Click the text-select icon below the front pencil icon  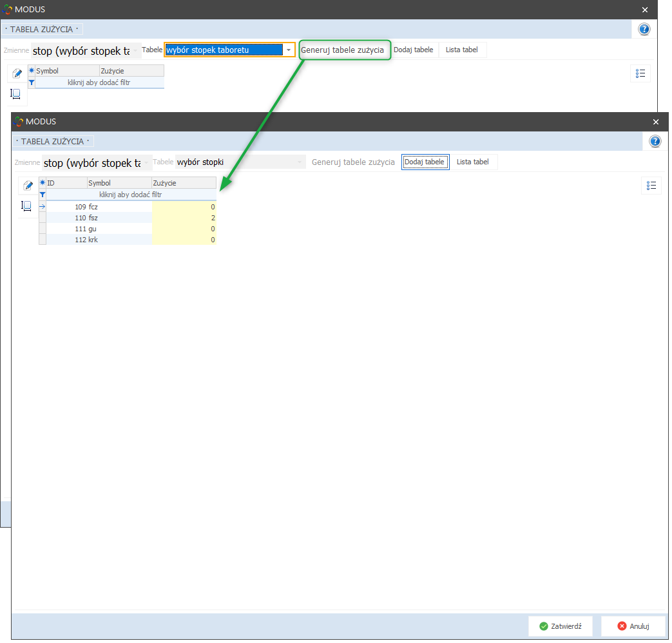(27, 206)
